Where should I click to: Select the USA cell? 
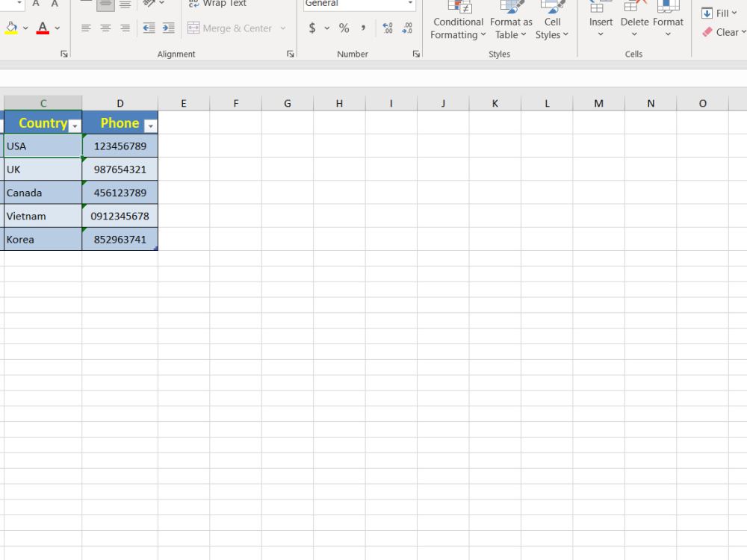(43, 146)
